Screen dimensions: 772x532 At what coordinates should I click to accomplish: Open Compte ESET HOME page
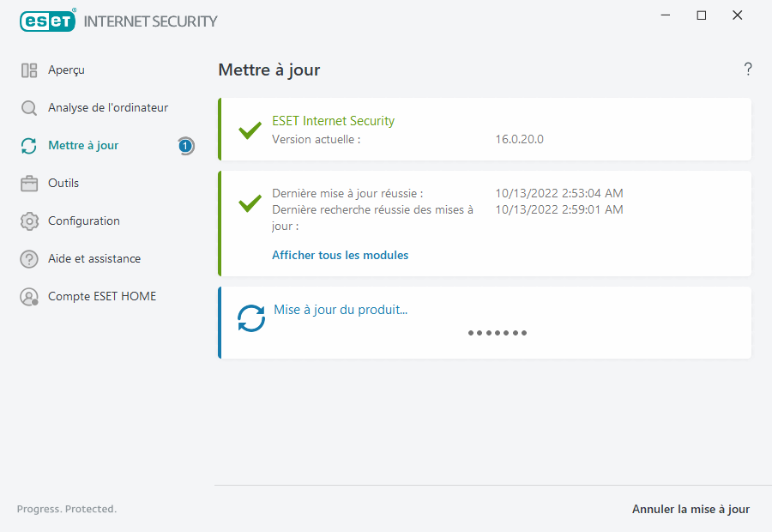click(102, 297)
